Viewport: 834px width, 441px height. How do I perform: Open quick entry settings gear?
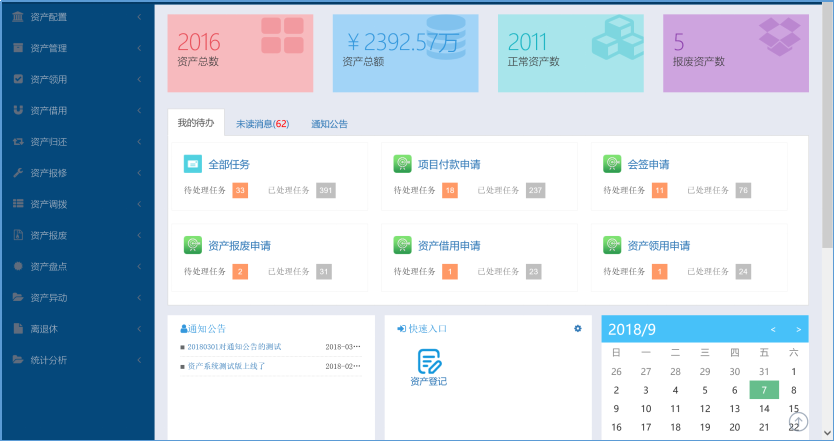tap(578, 329)
